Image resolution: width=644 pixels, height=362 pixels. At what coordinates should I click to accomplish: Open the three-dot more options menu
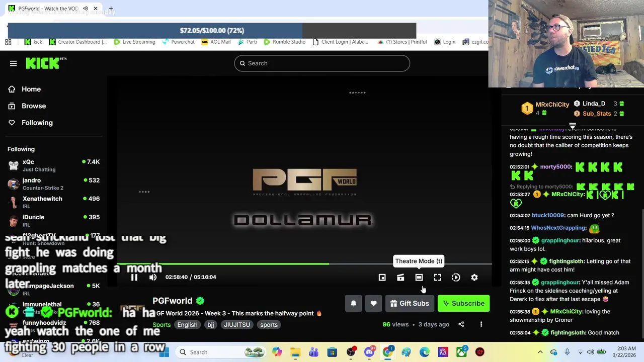coord(481,324)
